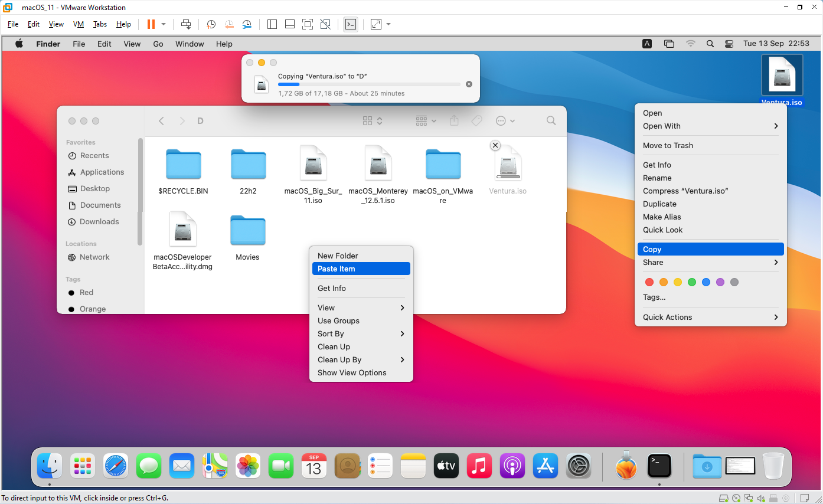Pause the virtual machine in VMware toolbar
Screen dimensions: 823x504
pos(151,24)
